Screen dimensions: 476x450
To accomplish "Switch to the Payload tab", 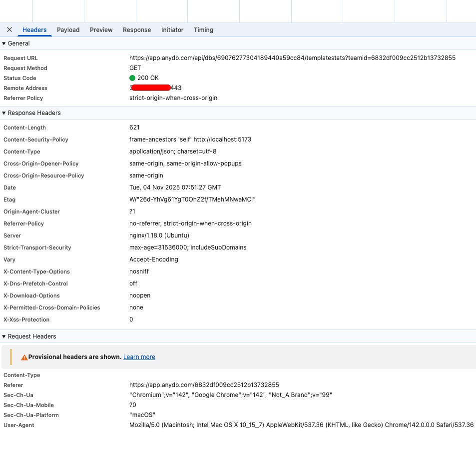I will coord(68,30).
